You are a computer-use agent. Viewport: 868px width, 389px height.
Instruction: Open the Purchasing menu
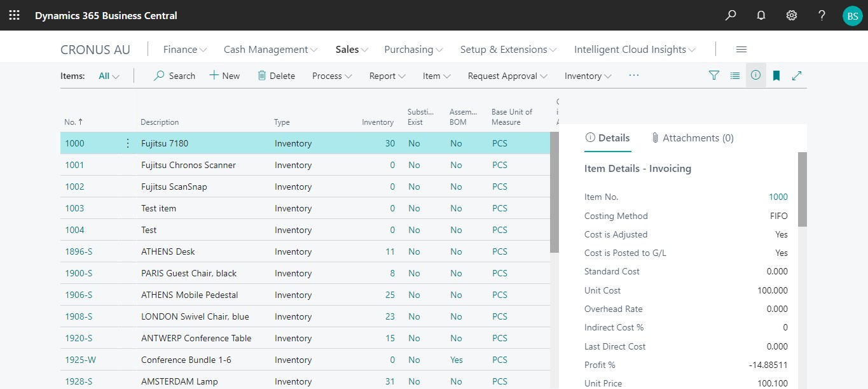(413, 50)
